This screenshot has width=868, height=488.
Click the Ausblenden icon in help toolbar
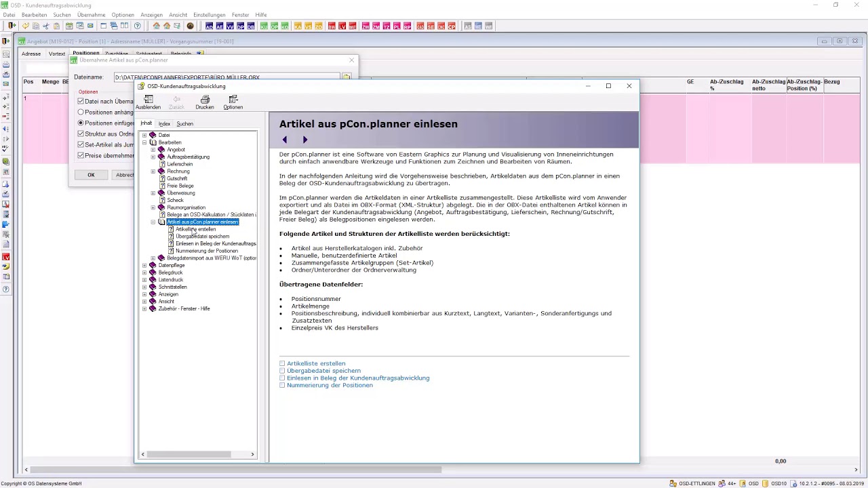pyautogui.click(x=148, y=99)
